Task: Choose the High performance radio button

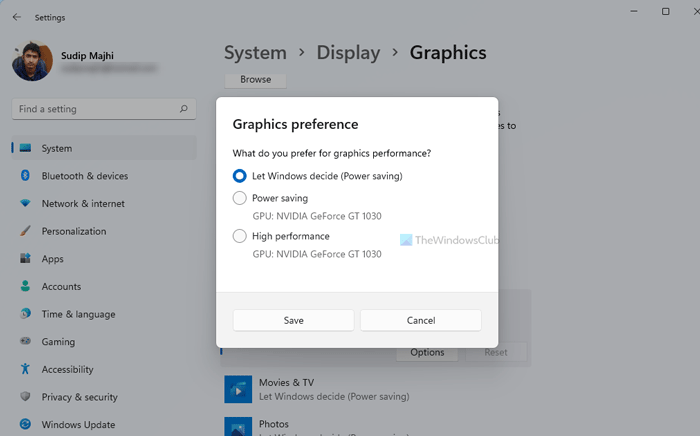Action: tap(240, 236)
